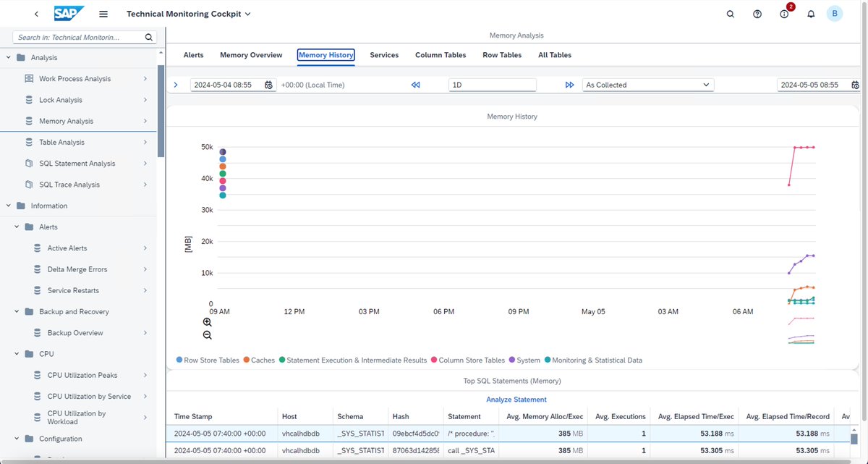
Task: Zoom out on the Memory History chart
Action: point(208,335)
